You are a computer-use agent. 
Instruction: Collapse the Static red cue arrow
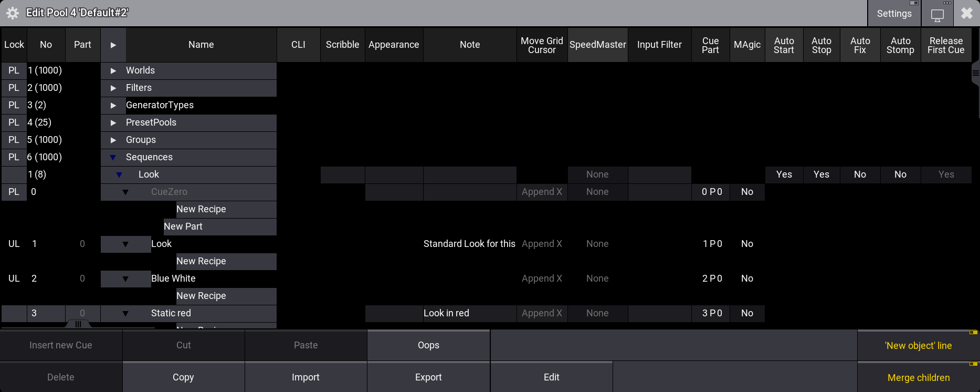click(x=125, y=313)
